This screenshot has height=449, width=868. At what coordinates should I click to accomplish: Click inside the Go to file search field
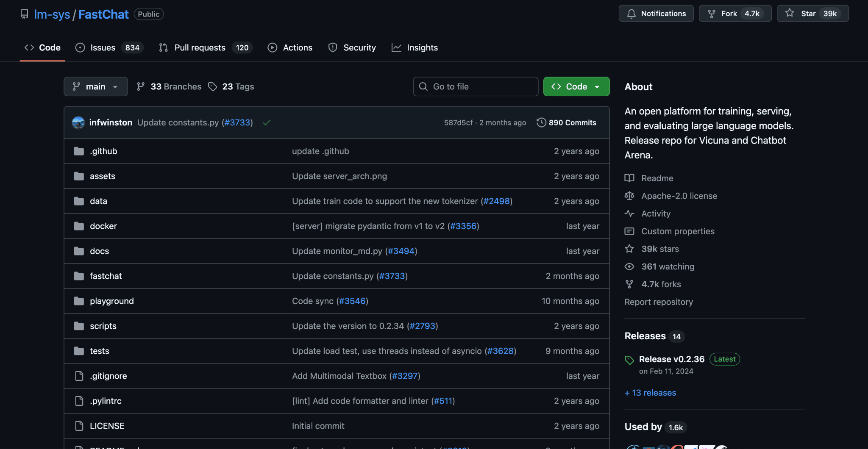[475, 86]
